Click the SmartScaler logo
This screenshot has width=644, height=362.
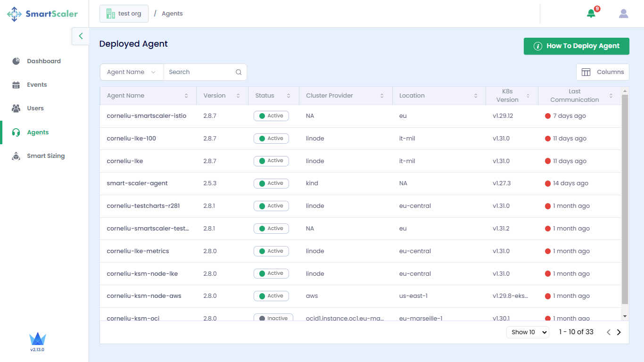(x=42, y=14)
